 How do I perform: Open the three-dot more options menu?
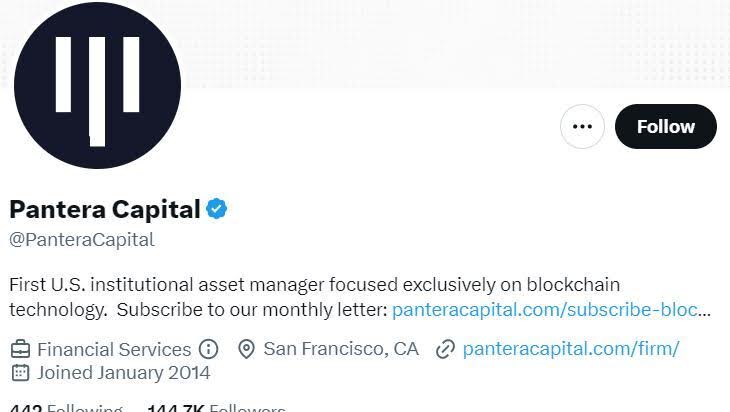582,127
